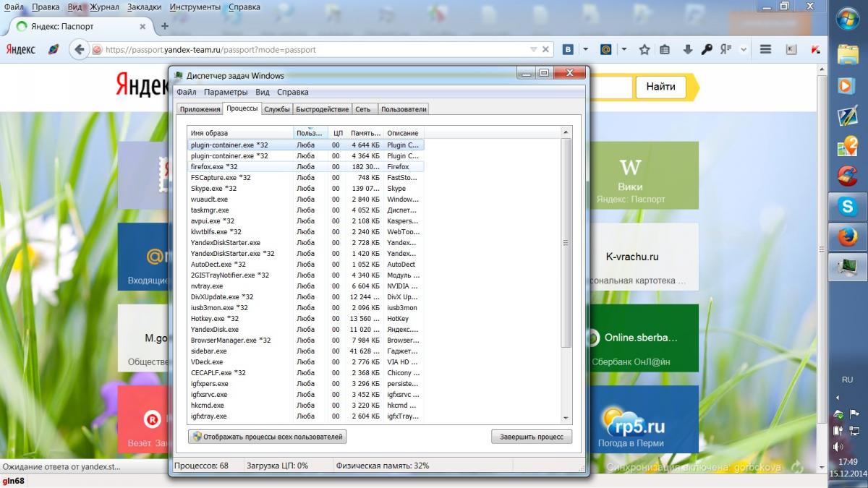Open the Windows Start orb
This screenshot has height=488, width=868.
[847, 20]
